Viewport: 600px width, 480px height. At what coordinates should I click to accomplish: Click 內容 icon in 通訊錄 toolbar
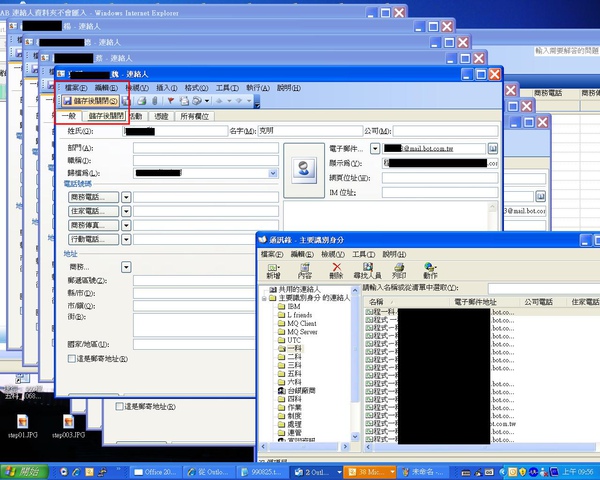(305, 271)
